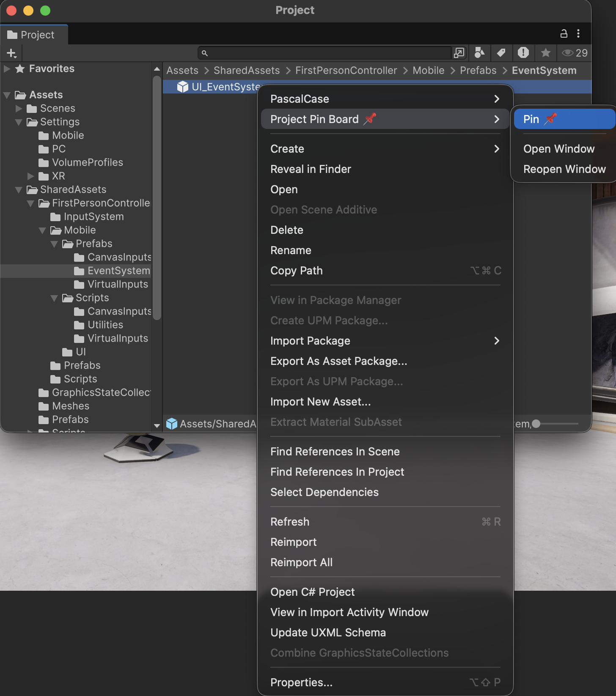Viewport: 616px width, 696px height.
Task: Select Find References In Project
Action: [337, 472]
